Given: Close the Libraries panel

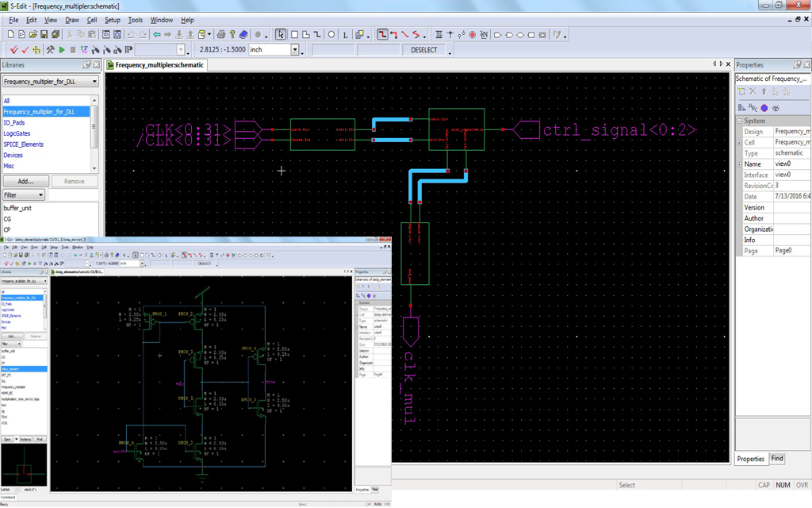Looking at the screenshot, I should pos(96,65).
